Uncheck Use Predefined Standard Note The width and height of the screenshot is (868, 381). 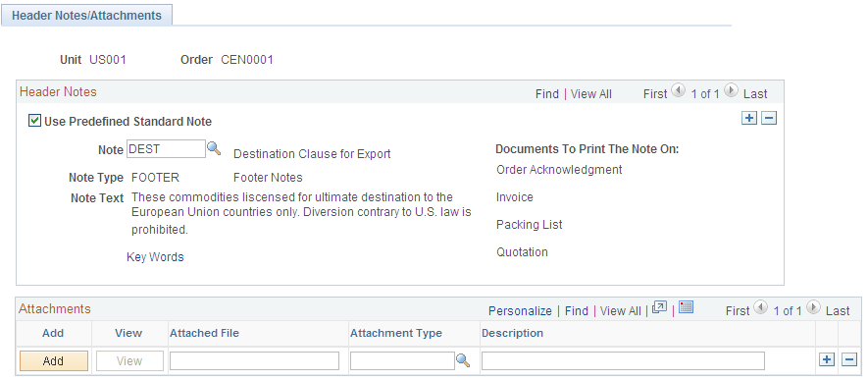(x=34, y=121)
